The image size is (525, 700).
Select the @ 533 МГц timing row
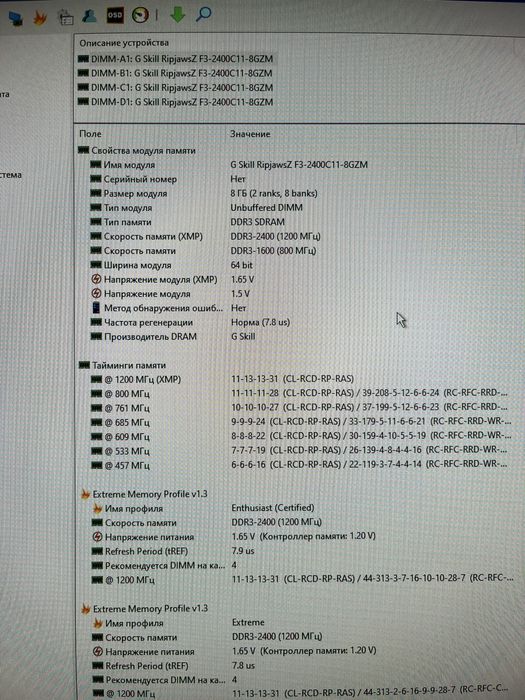click(300, 451)
